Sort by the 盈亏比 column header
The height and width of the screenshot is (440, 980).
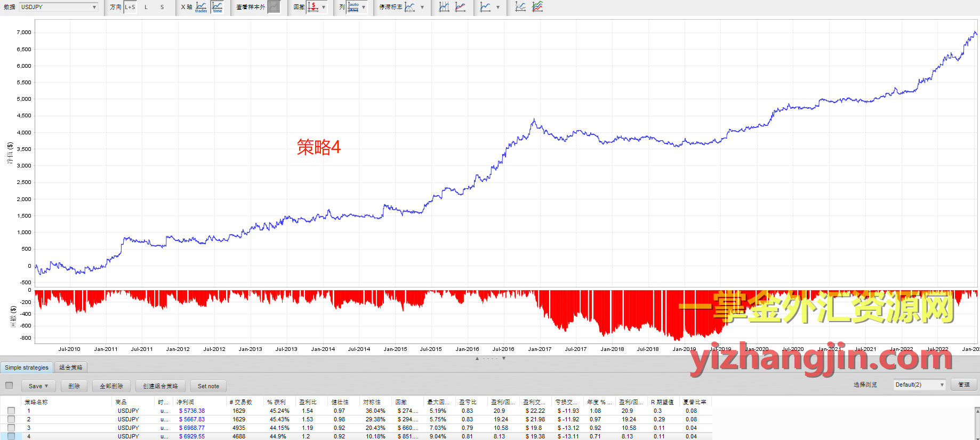pyautogui.click(x=468, y=402)
